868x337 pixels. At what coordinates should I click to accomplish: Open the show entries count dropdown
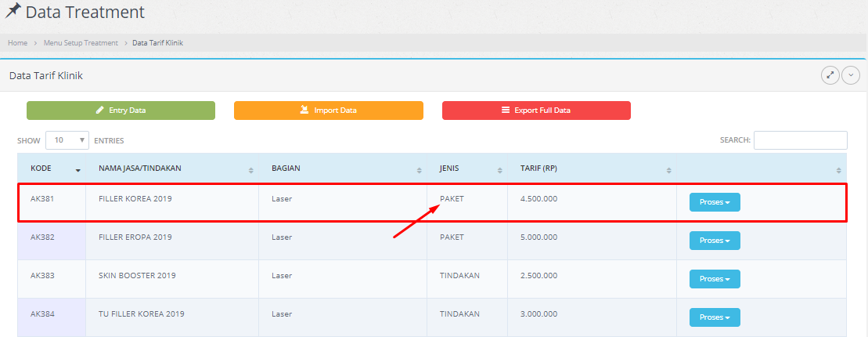tap(67, 140)
